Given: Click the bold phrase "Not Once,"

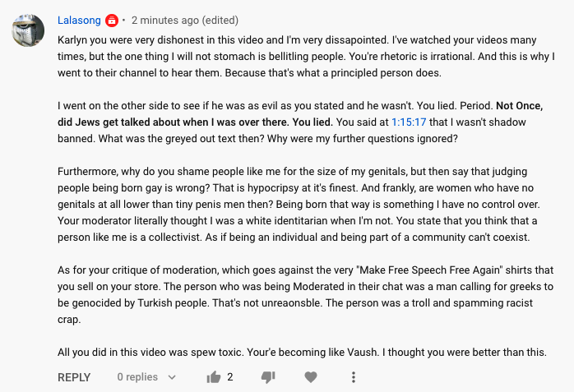Looking at the screenshot, I should (x=520, y=106).
